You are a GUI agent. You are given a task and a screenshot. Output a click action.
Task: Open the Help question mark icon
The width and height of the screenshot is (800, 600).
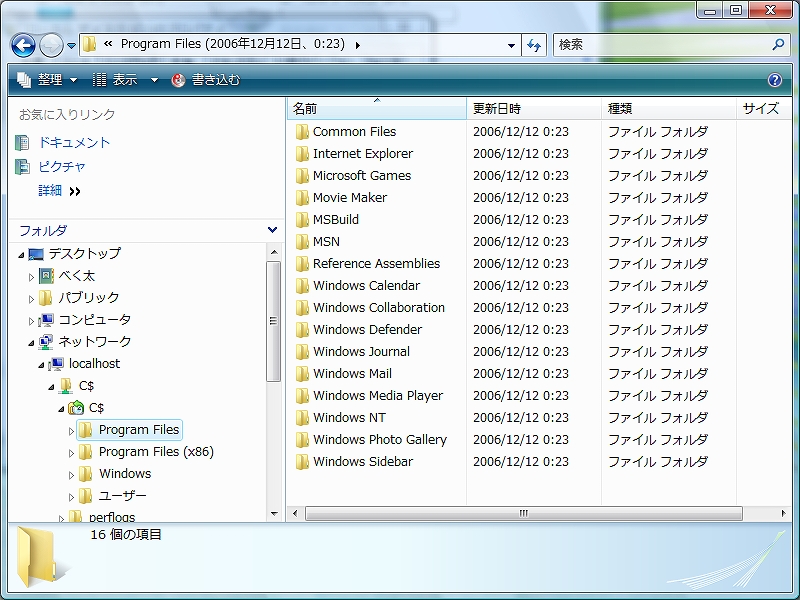click(x=774, y=80)
